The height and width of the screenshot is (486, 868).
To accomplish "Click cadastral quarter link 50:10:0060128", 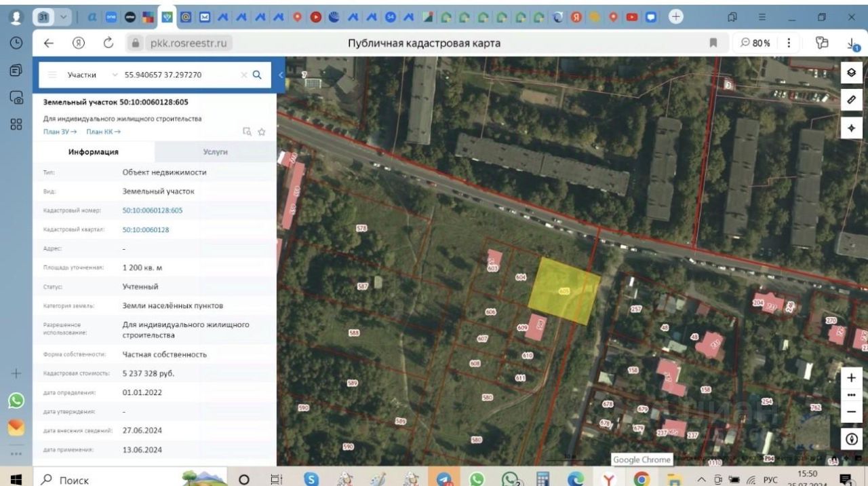I will click(x=146, y=229).
